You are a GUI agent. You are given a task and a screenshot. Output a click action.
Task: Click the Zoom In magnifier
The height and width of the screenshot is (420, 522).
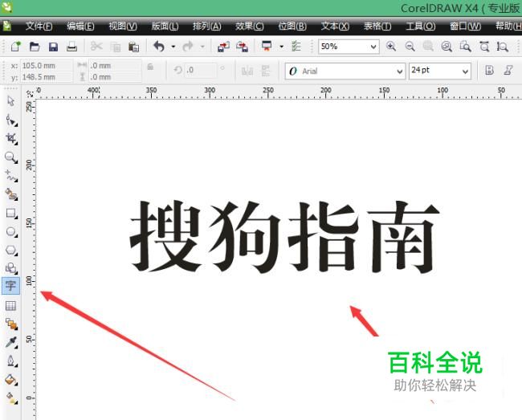coord(391,47)
